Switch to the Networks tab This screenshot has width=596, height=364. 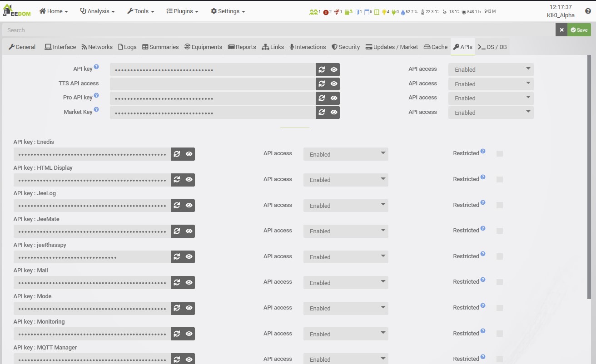pyautogui.click(x=97, y=47)
